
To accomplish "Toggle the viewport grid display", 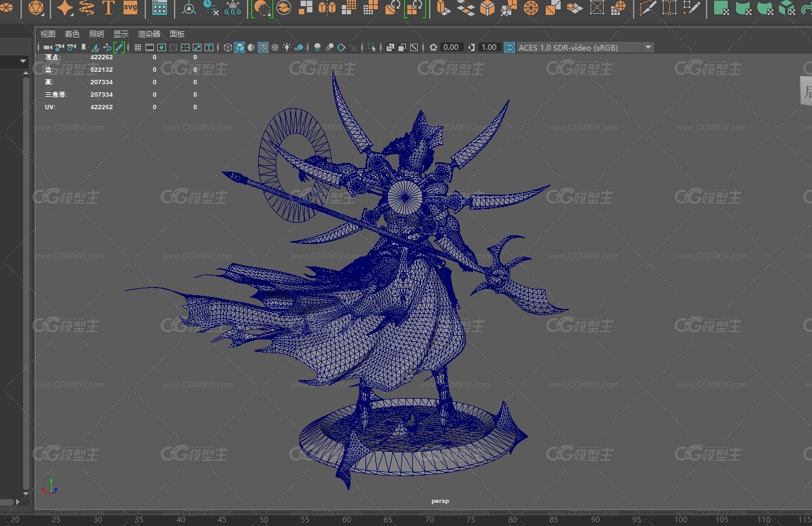I will click(x=138, y=47).
